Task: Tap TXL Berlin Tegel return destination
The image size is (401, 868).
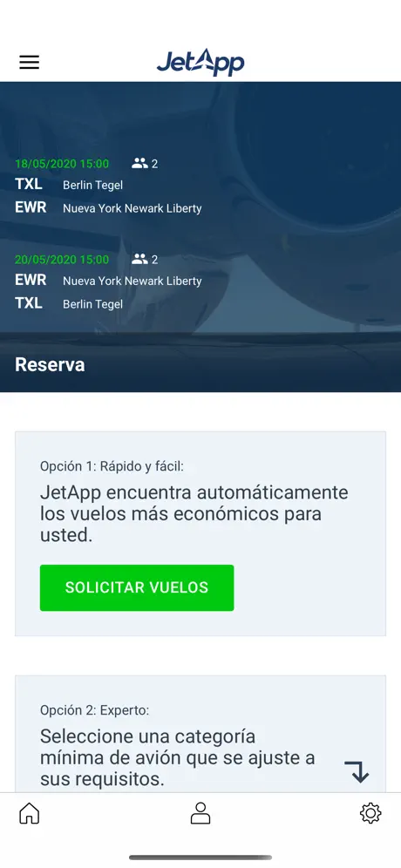Action: tap(69, 303)
